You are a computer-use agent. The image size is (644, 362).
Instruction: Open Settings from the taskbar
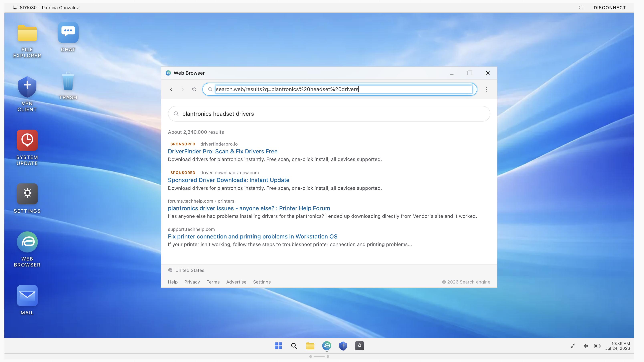[x=359, y=346]
